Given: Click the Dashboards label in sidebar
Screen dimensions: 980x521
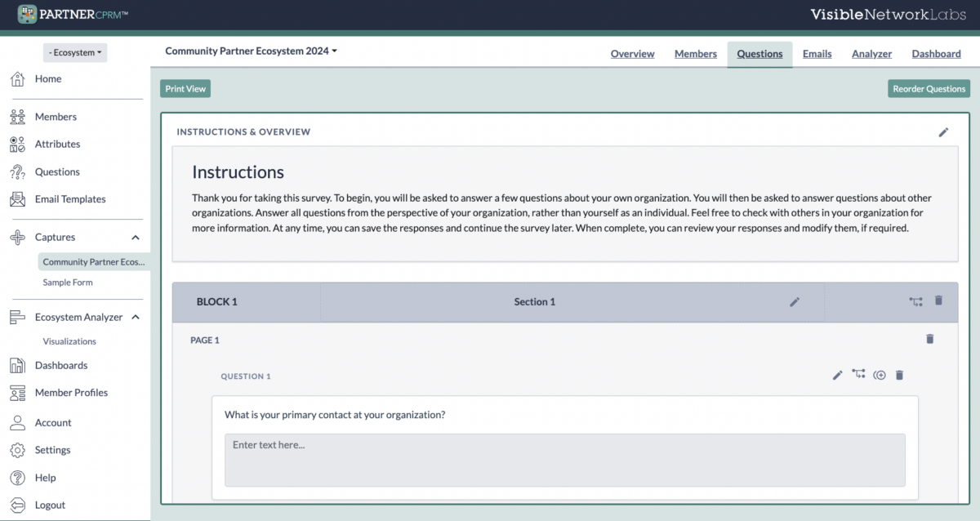Looking at the screenshot, I should [x=61, y=366].
